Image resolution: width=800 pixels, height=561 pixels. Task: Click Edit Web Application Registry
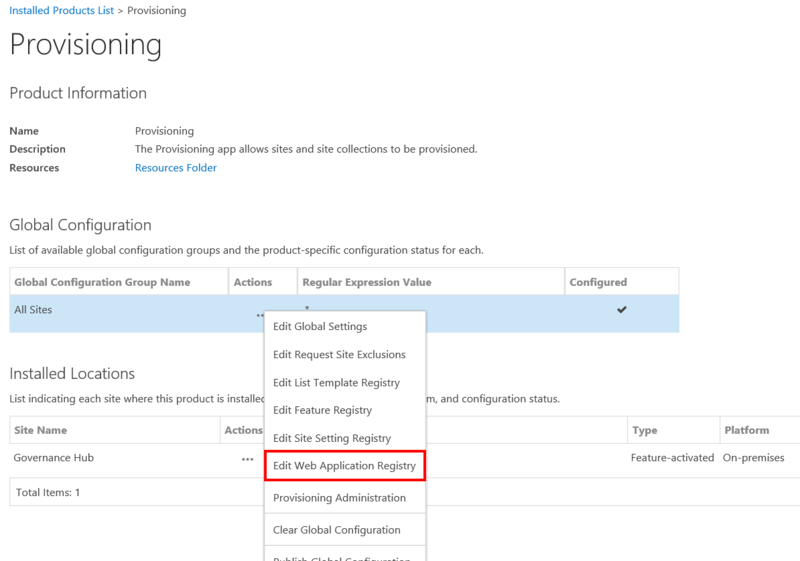pos(345,466)
